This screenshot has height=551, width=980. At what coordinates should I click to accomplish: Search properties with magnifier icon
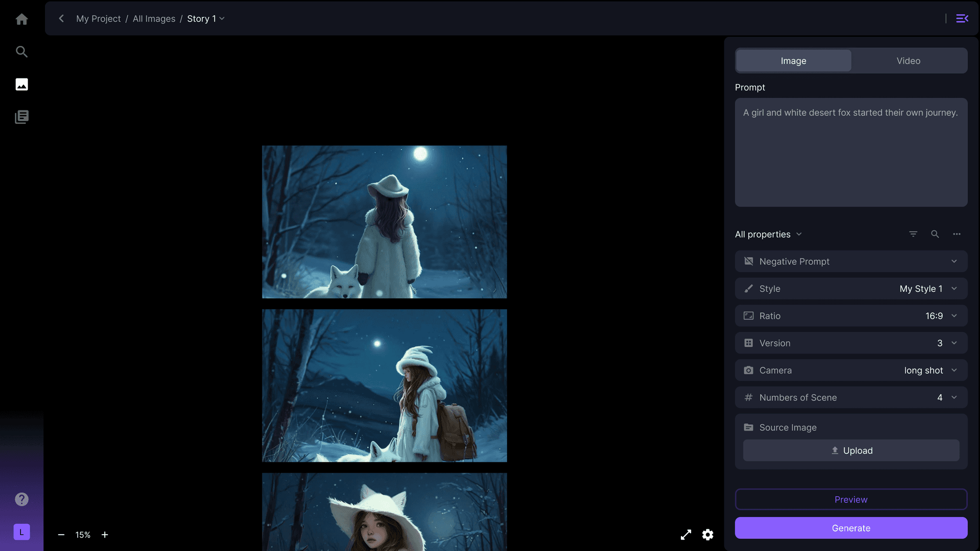tap(935, 234)
